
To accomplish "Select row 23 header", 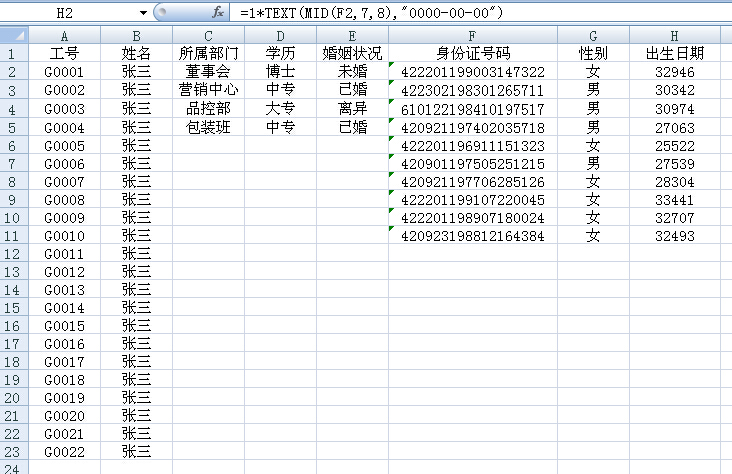I will (14, 452).
